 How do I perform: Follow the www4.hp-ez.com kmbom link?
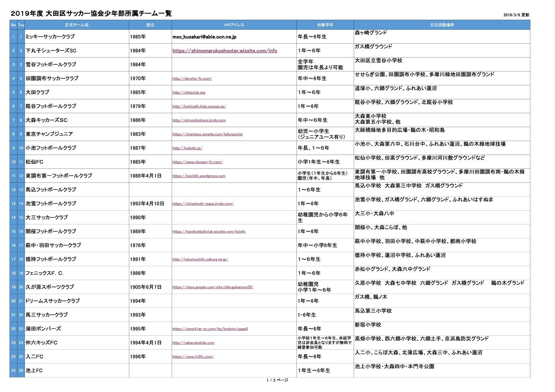(x=210, y=329)
